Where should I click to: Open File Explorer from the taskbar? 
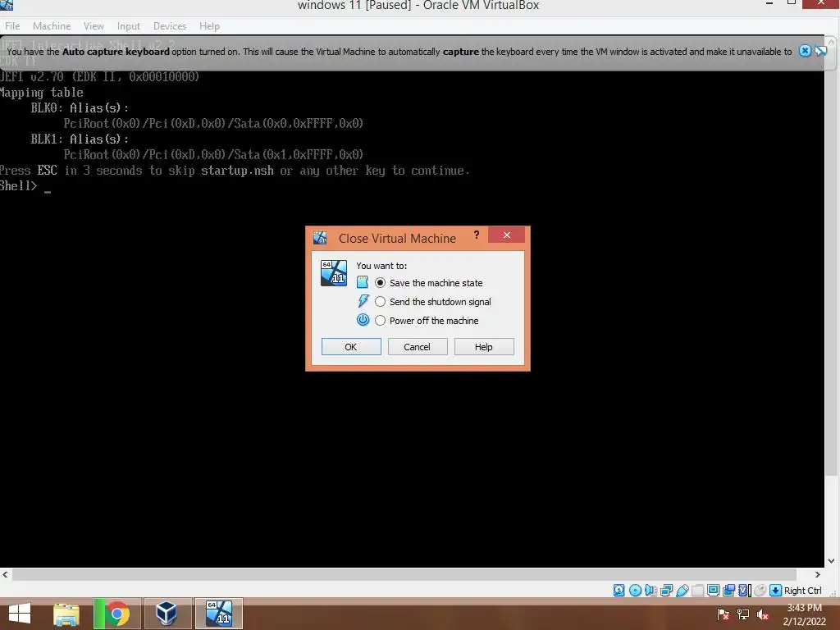[66, 614]
